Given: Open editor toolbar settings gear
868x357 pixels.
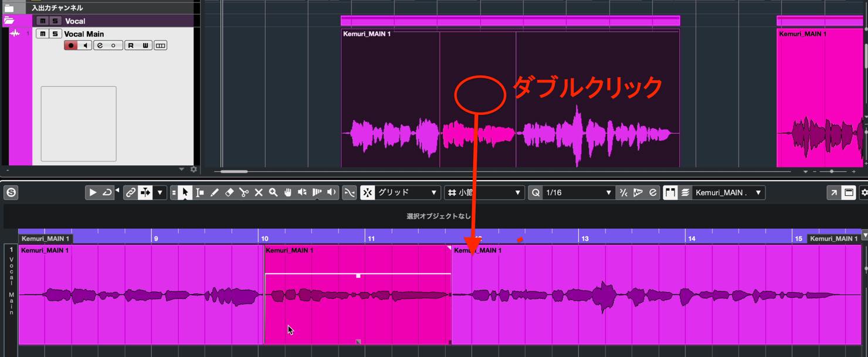Looking at the screenshot, I should [x=864, y=192].
